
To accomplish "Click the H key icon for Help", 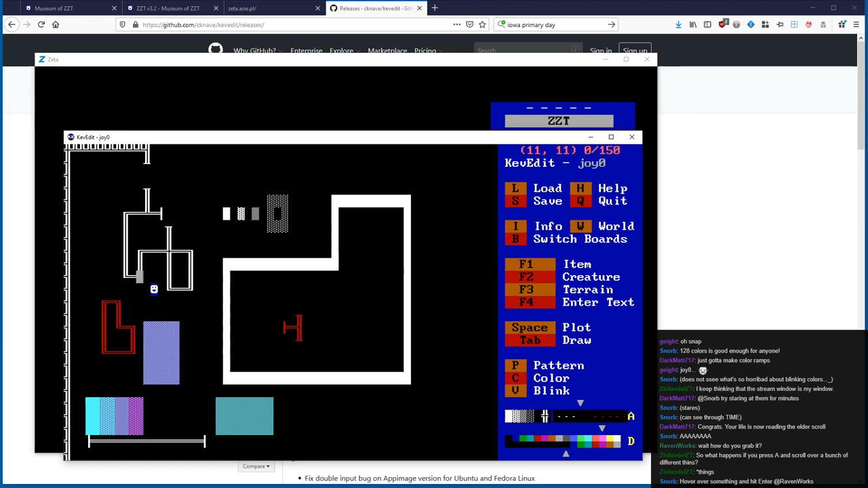I will [580, 188].
